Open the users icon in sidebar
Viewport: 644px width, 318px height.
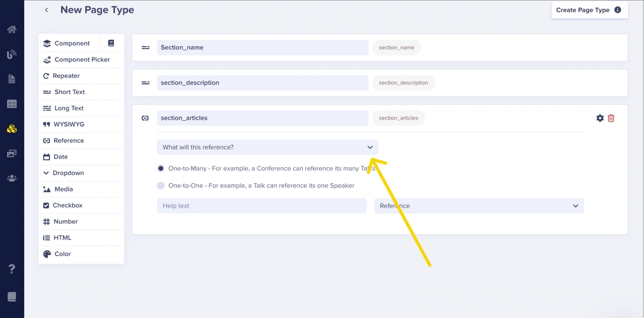point(12,178)
